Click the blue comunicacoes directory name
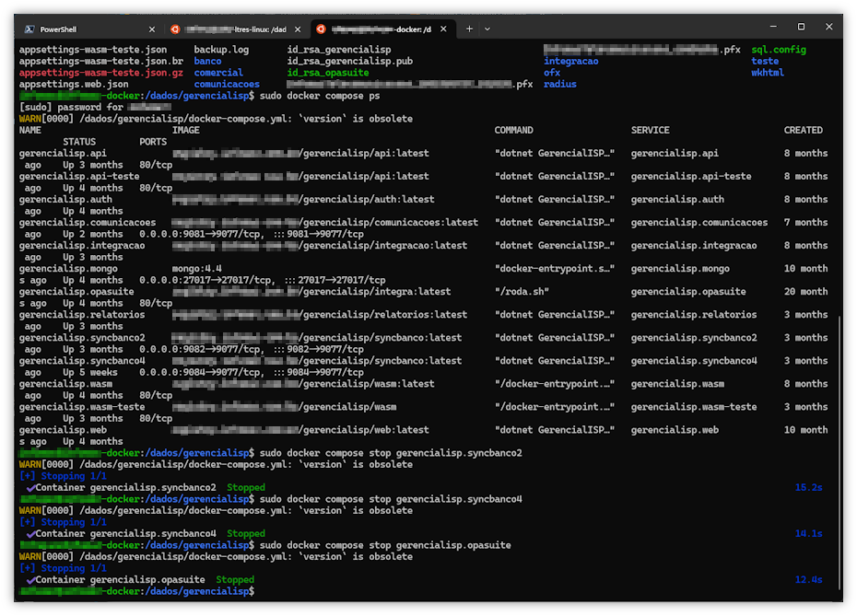Screen dimensions: 857x616 click(227, 84)
